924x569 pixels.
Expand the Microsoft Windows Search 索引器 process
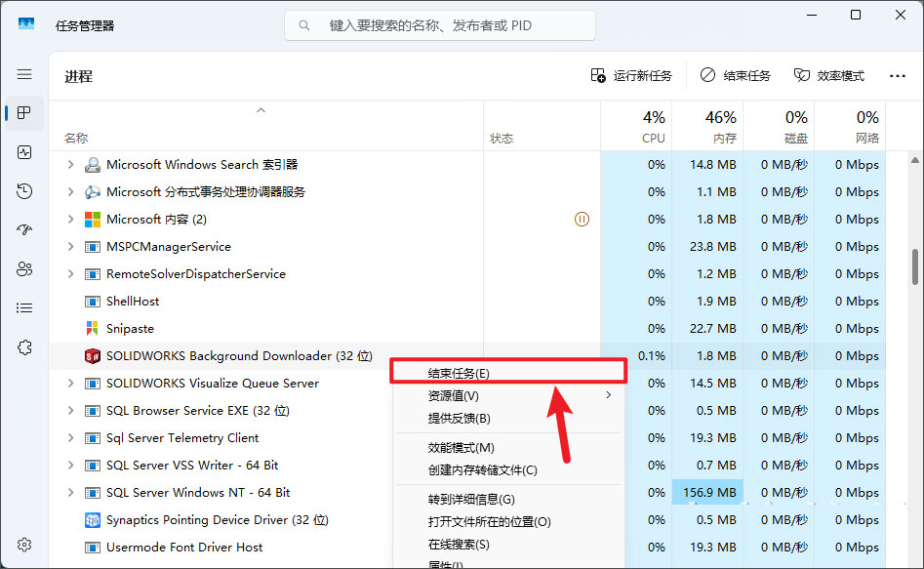coord(70,165)
